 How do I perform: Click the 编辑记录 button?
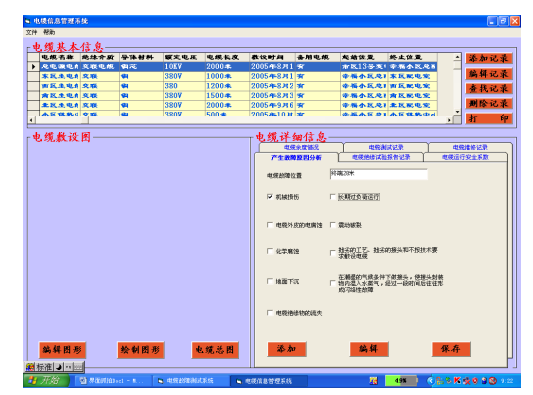click(488, 74)
